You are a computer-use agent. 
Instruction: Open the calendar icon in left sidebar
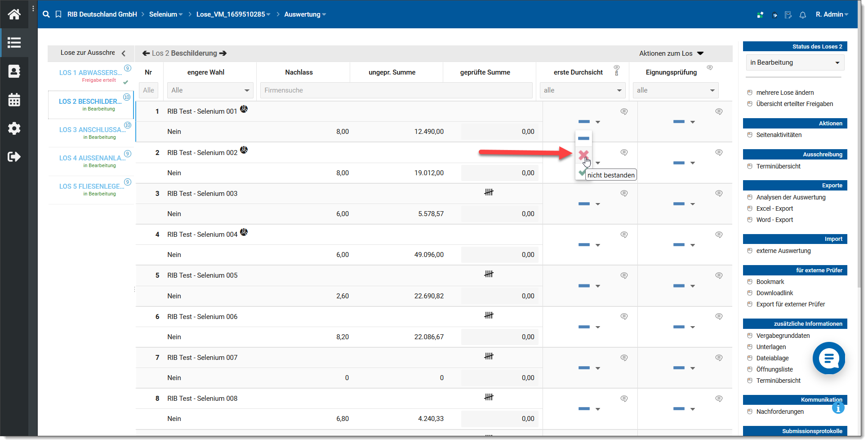coord(14,100)
